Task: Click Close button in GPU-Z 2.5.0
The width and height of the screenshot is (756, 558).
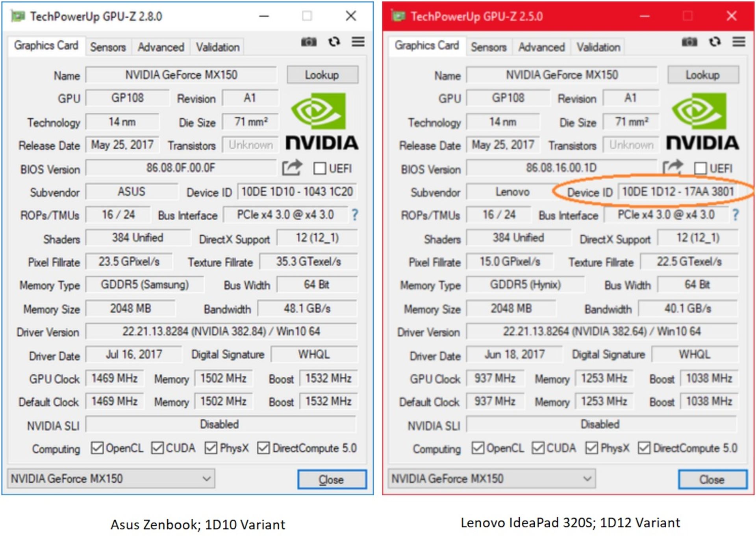Action: click(x=713, y=479)
